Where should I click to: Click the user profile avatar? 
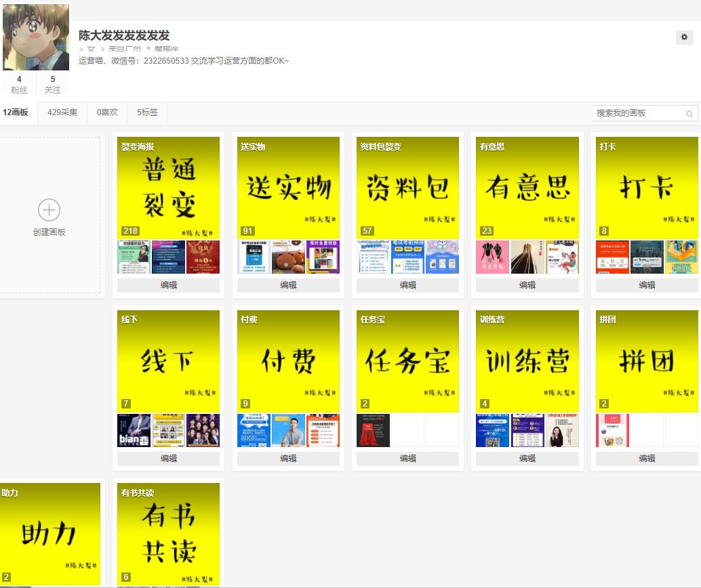pyautogui.click(x=36, y=37)
